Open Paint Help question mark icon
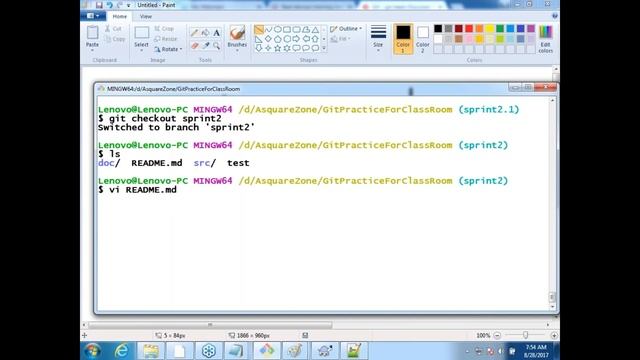640x360 pixels. point(555,16)
